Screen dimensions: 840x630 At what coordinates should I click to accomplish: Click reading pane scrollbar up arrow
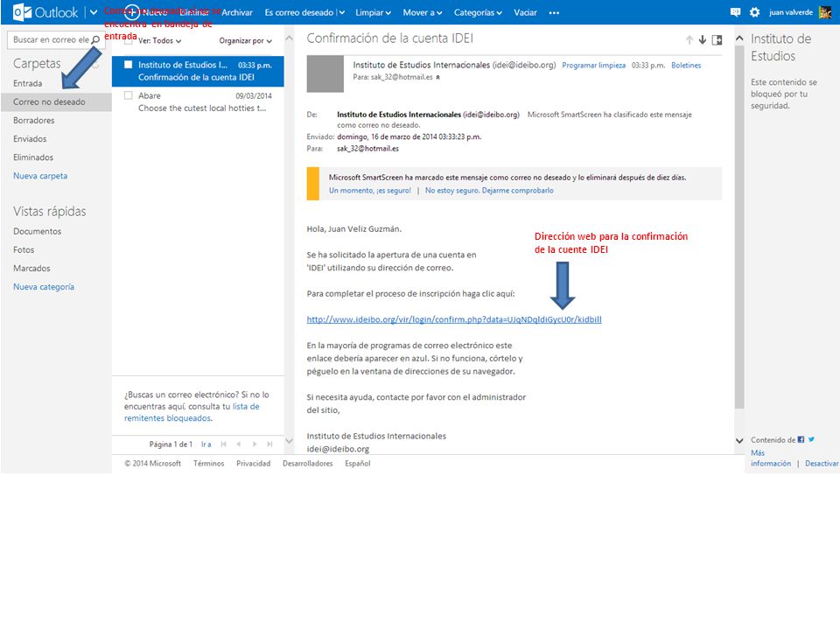pyautogui.click(x=739, y=38)
